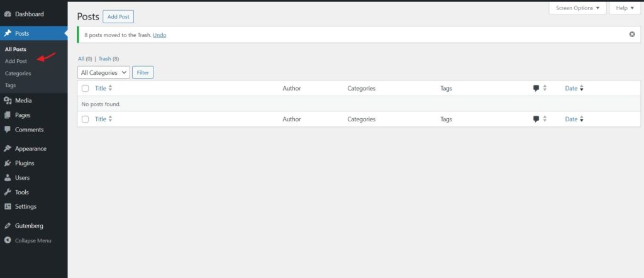This screenshot has width=644, height=278.
Task: Sort by Date using footer sort arrow
Action: (582, 119)
